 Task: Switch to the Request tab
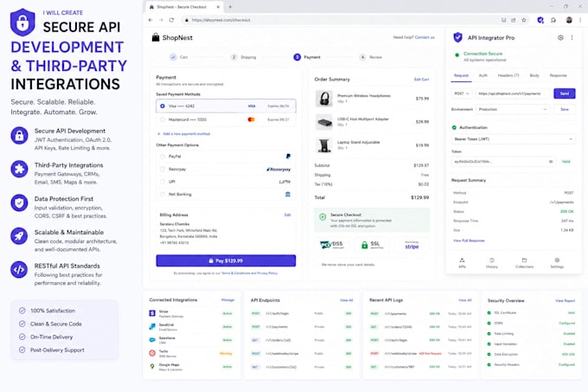461,75
